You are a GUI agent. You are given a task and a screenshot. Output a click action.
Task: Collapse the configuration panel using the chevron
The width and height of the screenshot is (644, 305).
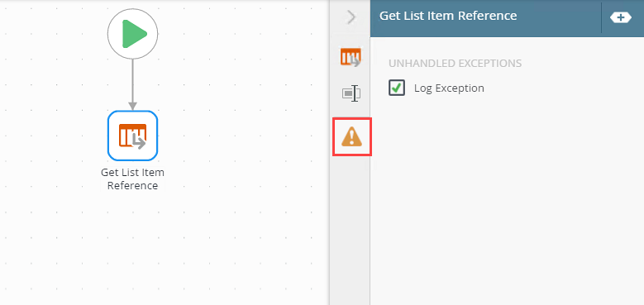point(351,17)
